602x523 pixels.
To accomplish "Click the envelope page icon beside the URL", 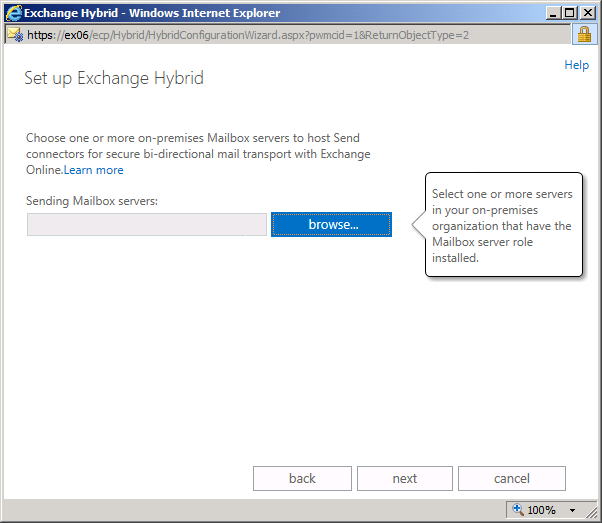I will tap(15, 35).
